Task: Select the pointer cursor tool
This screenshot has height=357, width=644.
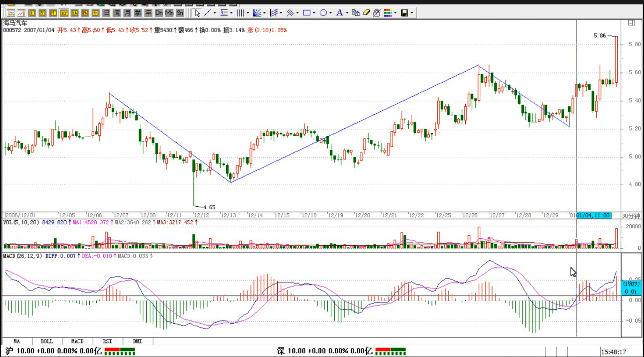Action: point(197,13)
